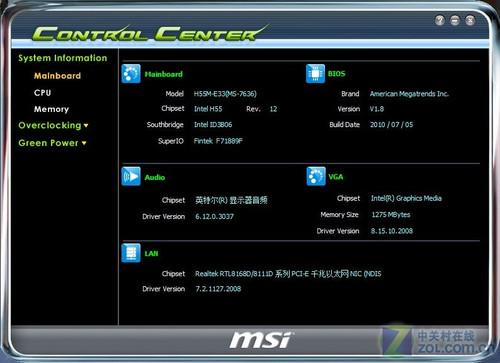
Task: Open the Overclocking section
Action: point(50,125)
